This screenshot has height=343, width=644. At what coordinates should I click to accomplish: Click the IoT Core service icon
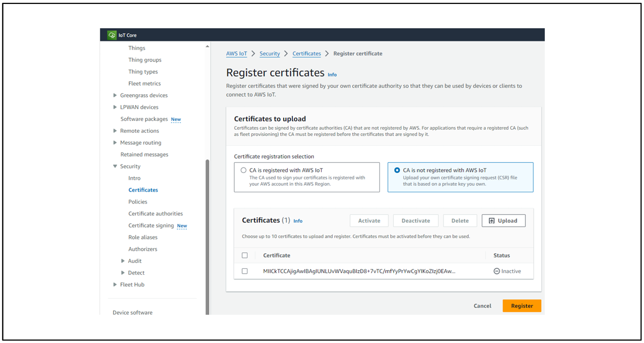click(112, 35)
